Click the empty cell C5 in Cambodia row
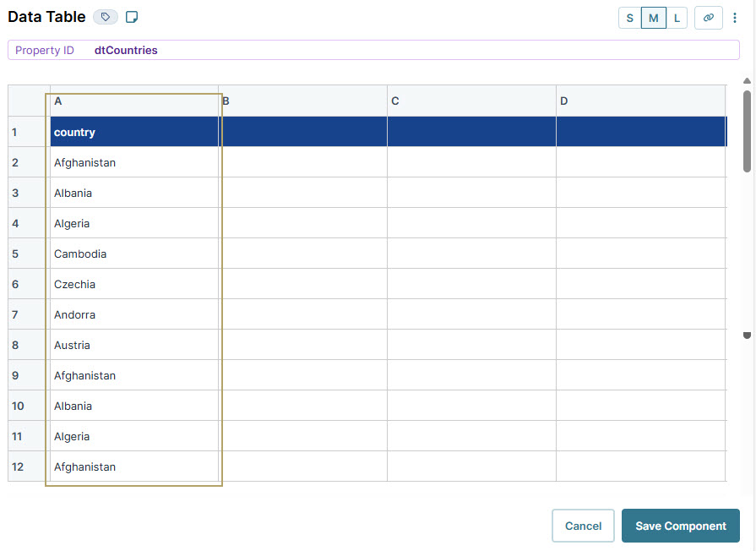 pos(471,254)
